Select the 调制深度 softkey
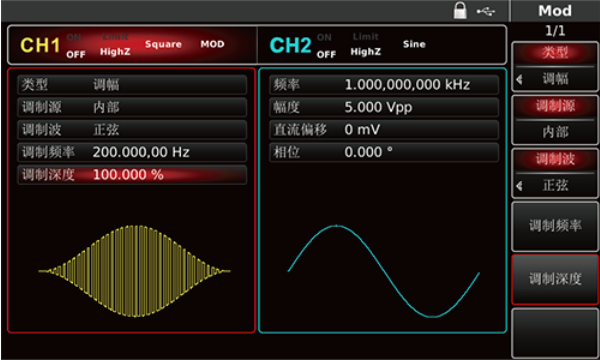The image size is (600, 360). tap(555, 279)
